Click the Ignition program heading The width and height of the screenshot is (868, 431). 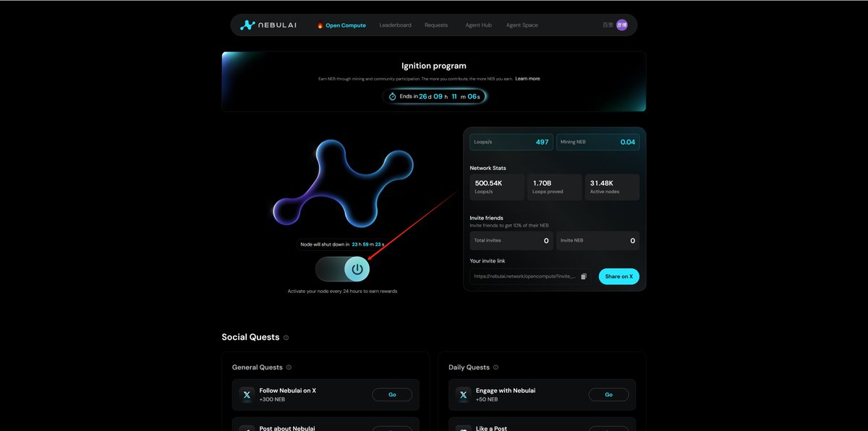434,66
